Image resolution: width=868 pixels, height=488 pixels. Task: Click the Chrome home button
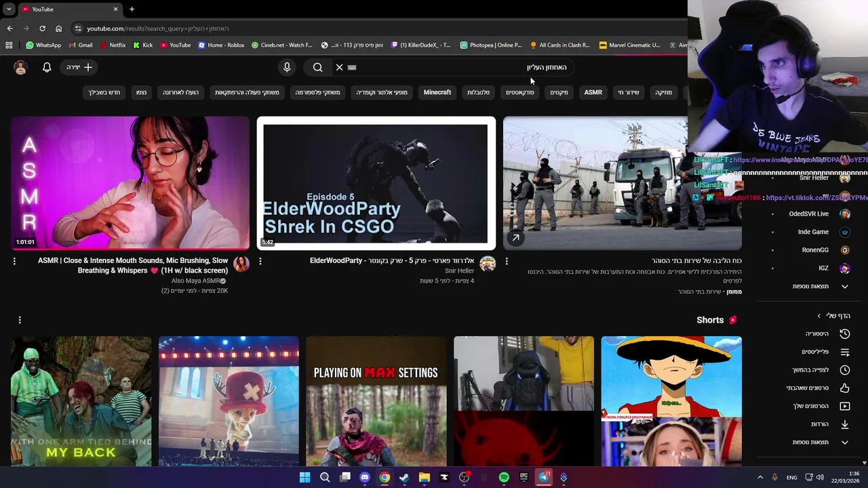coord(58,28)
